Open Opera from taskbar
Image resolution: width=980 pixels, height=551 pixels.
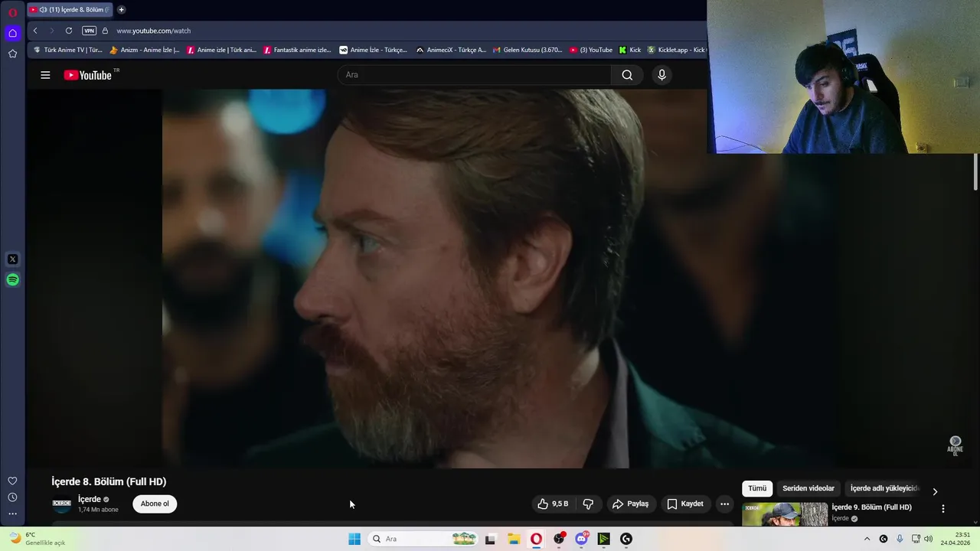point(536,539)
